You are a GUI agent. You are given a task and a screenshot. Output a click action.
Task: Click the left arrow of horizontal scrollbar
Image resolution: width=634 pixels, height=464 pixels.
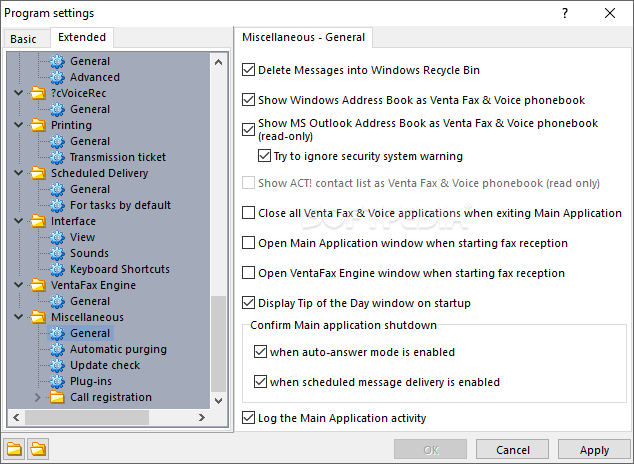(16, 417)
